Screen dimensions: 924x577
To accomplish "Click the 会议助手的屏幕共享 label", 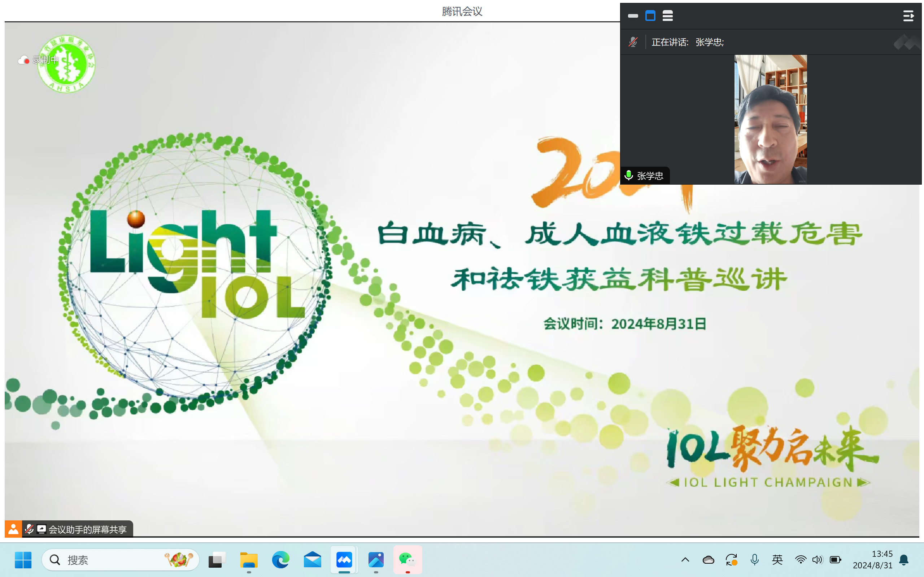I will click(x=87, y=529).
